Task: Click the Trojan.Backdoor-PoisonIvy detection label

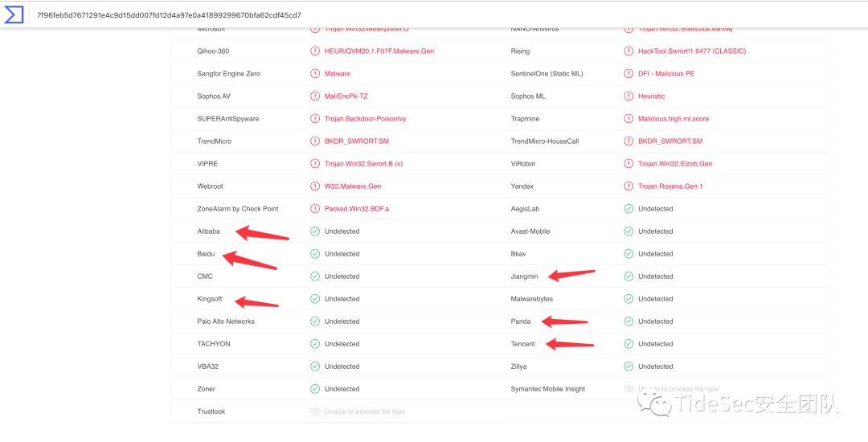Action: click(x=366, y=119)
